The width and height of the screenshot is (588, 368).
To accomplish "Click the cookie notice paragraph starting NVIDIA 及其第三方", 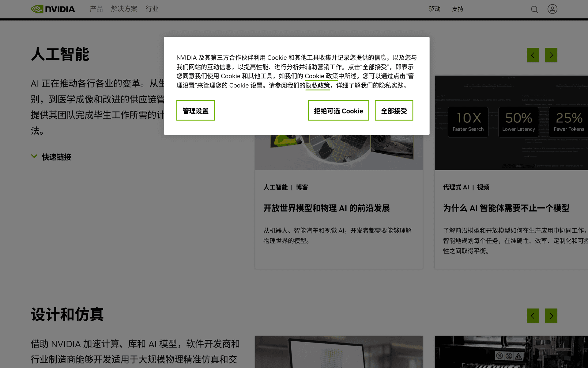I will pos(296,71).
